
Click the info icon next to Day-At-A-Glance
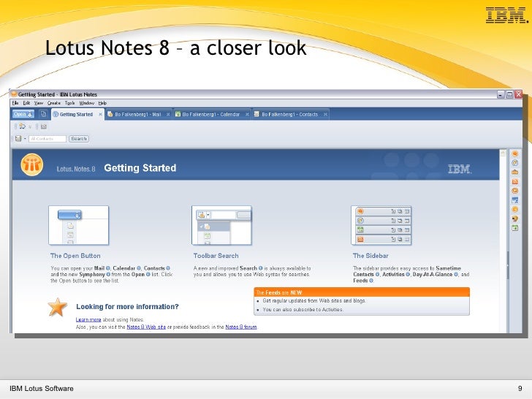(456, 274)
